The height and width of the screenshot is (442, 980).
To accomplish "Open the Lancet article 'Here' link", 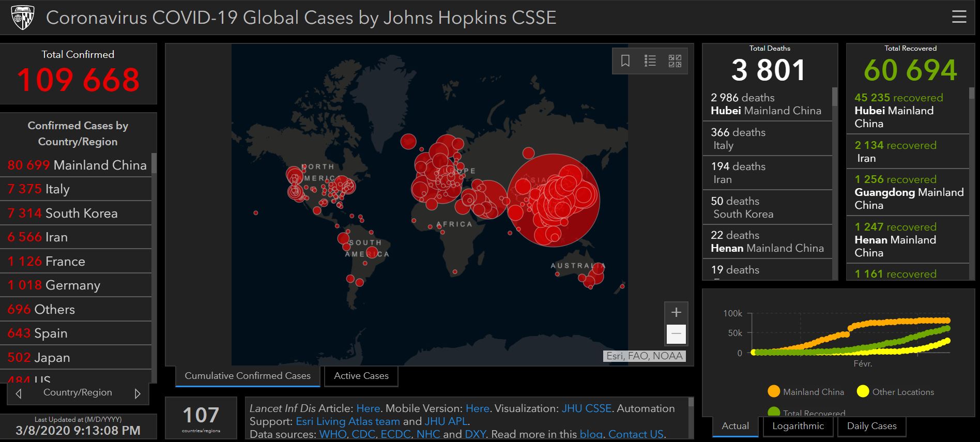I will click(368, 408).
